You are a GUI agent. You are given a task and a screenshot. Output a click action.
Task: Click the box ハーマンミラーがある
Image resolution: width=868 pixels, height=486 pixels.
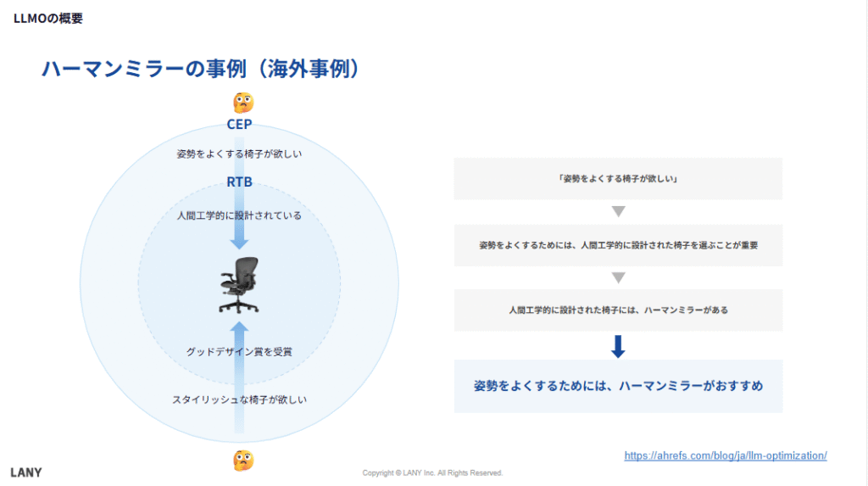[618, 310]
